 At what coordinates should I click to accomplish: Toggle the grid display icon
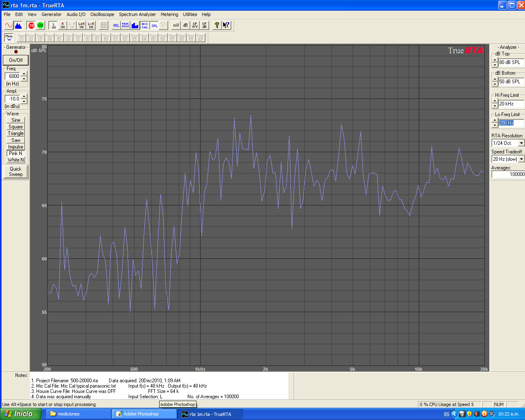tap(104, 25)
